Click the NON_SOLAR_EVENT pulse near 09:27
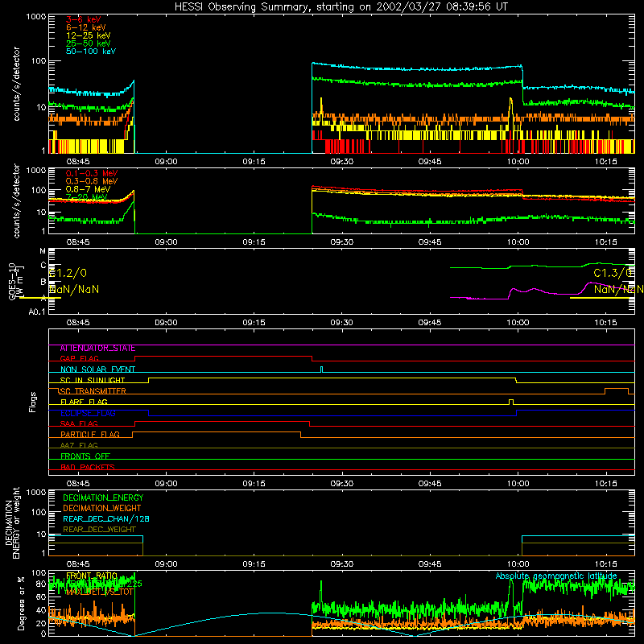The image size is (644, 644). coord(321,369)
